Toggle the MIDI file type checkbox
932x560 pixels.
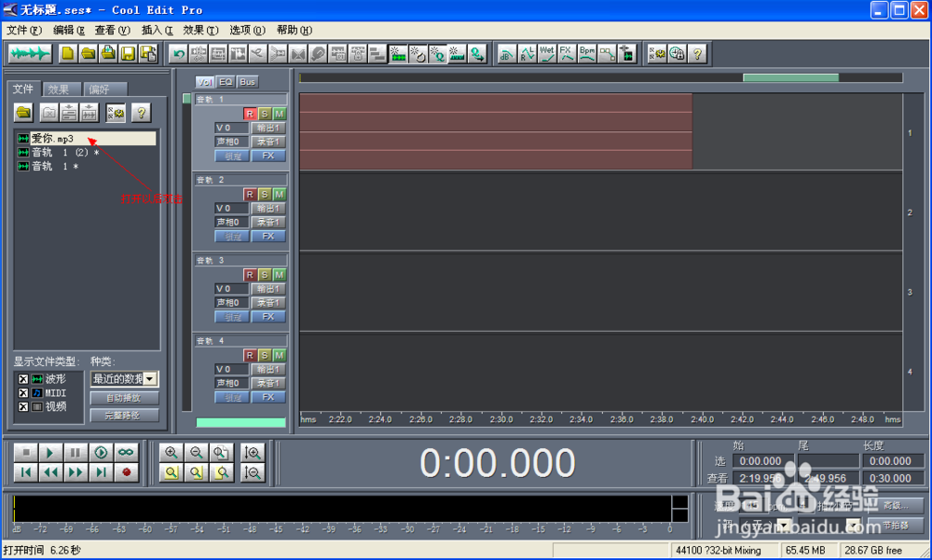click(x=23, y=393)
